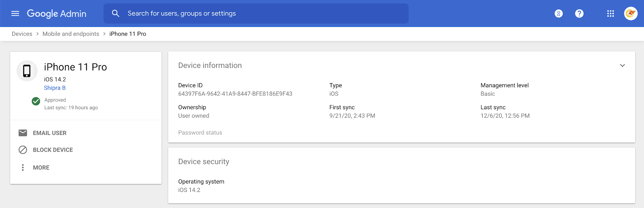The width and height of the screenshot is (644, 208).
Task: Collapse the Device information section
Action: (622, 65)
